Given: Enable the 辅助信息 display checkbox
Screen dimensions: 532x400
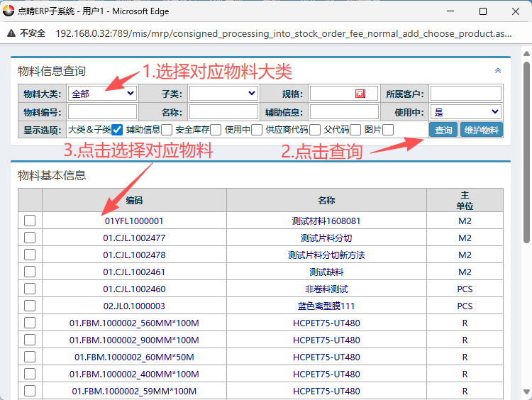Looking at the screenshot, I should pos(167,130).
